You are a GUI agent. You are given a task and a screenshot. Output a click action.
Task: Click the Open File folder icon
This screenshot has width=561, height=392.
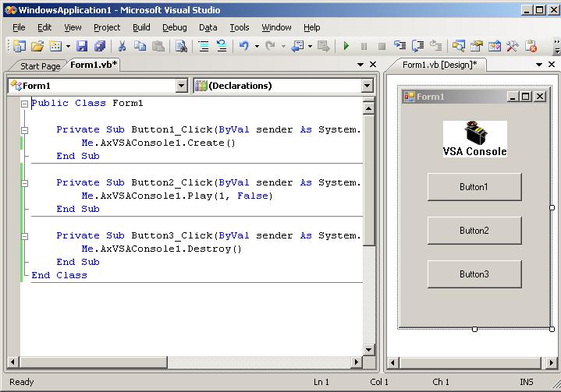[x=37, y=46]
